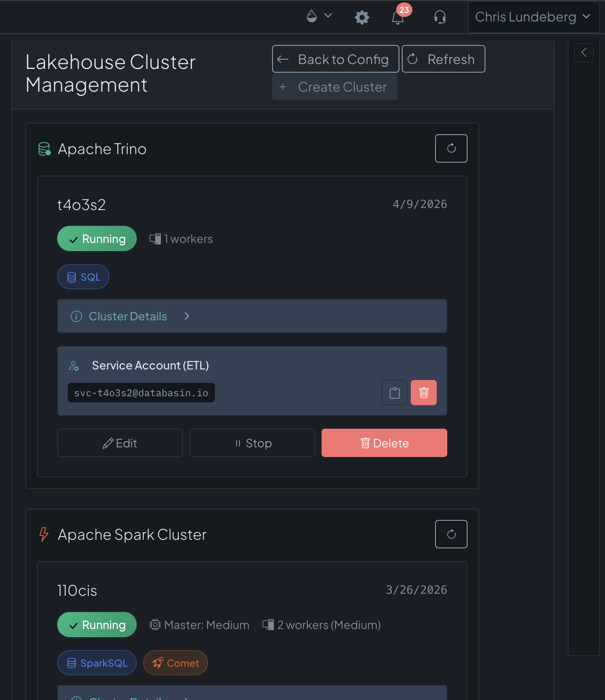Select the svc-t4o3s2@databasin.io text

coord(141,393)
